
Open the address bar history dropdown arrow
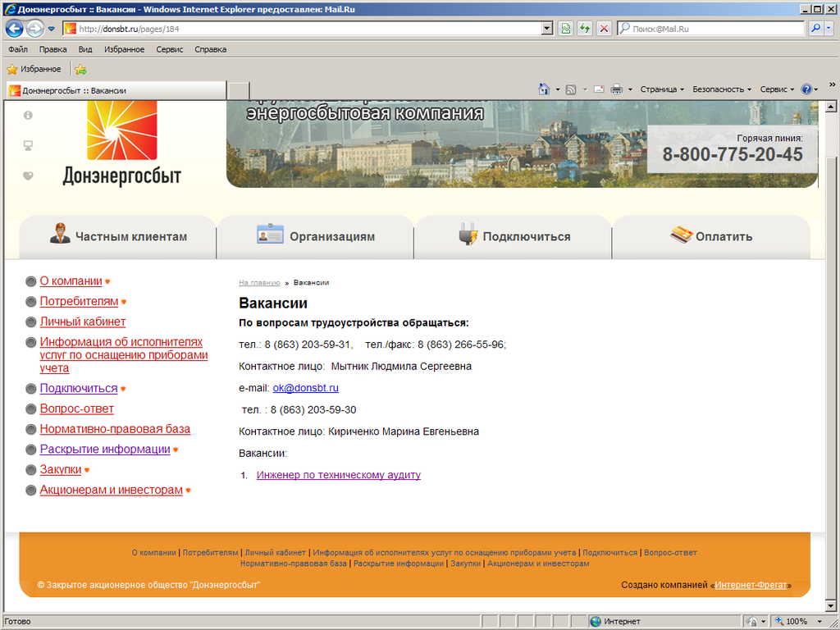(x=547, y=29)
